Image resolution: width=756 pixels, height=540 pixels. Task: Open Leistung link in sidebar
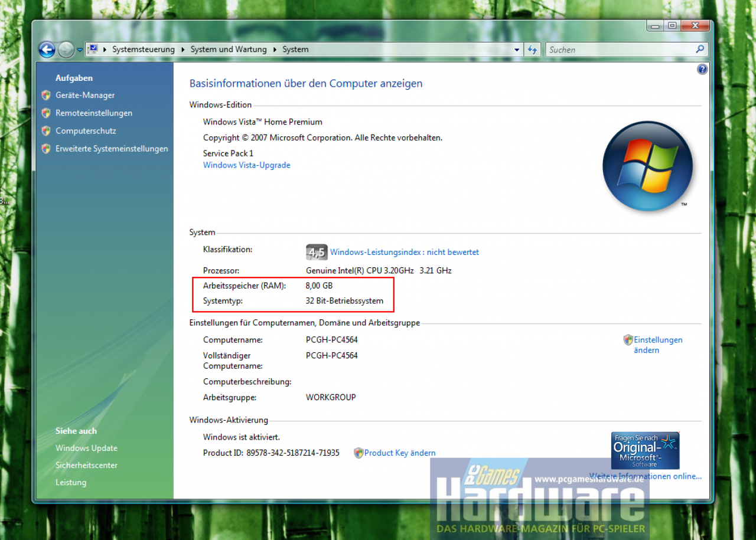tap(71, 482)
